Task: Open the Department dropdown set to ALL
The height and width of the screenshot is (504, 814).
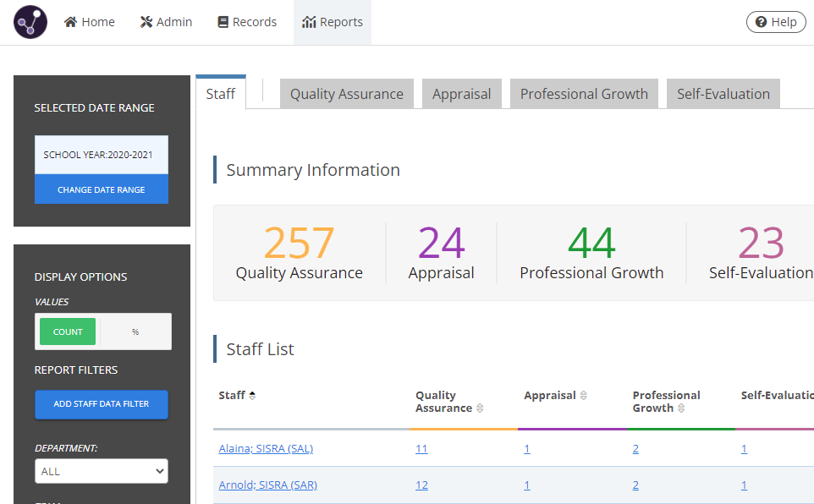Action: pyautogui.click(x=101, y=472)
